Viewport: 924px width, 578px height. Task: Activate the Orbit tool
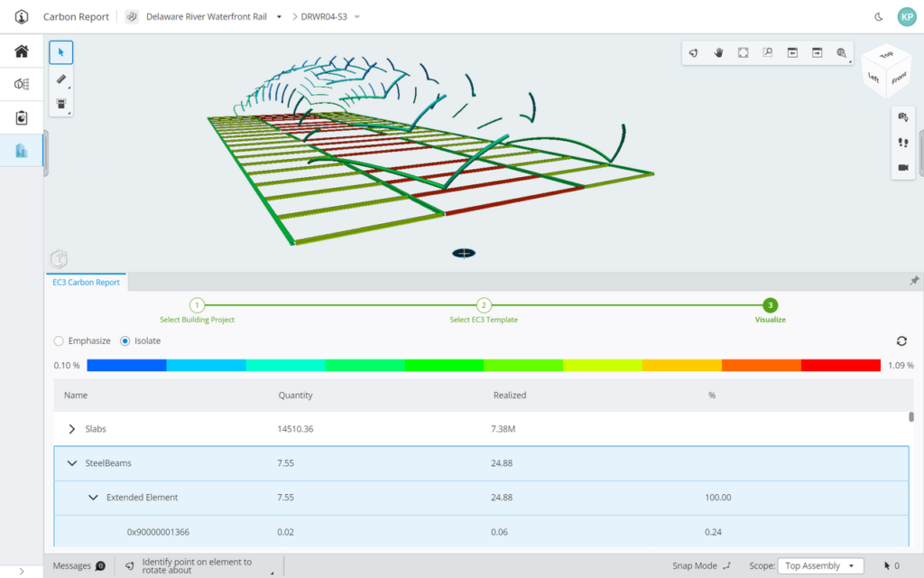pyautogui.click(x=693, y=52)
